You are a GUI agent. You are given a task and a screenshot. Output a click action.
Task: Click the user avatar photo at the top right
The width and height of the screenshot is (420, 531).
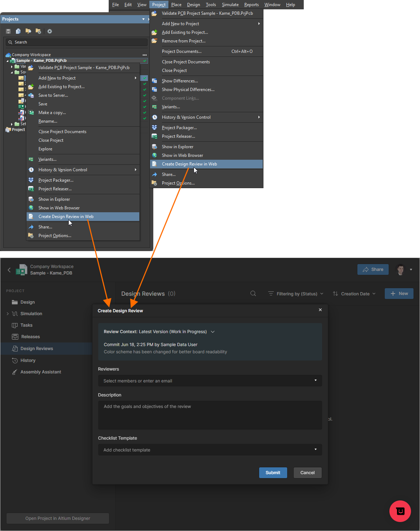pyautogui.click(x=401, y=269)
